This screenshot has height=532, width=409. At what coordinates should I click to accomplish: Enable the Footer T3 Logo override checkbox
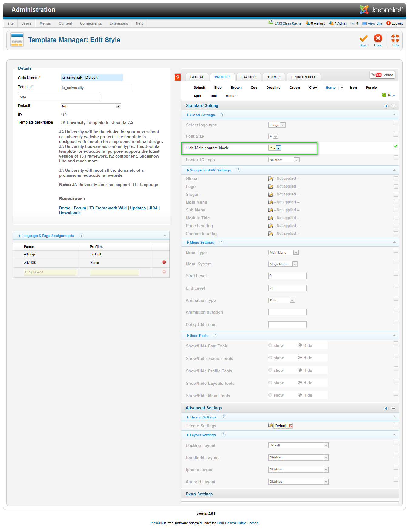pos(396,158)
